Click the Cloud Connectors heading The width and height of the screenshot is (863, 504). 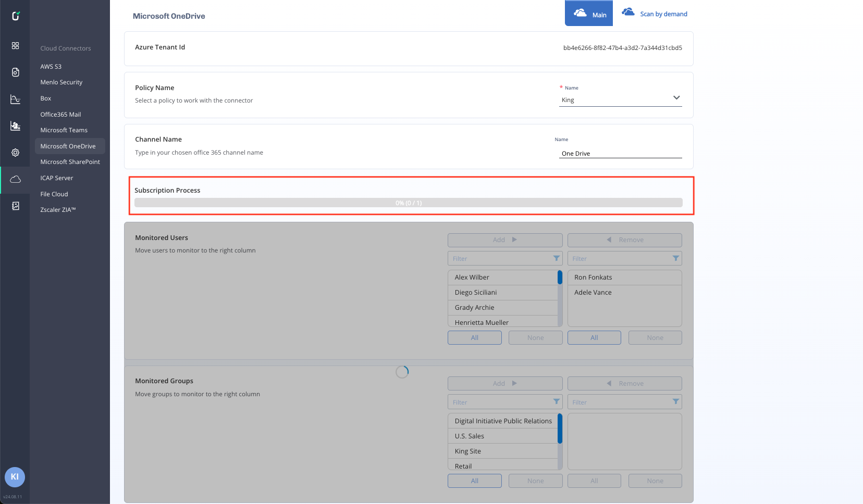(x=66, y=48)
